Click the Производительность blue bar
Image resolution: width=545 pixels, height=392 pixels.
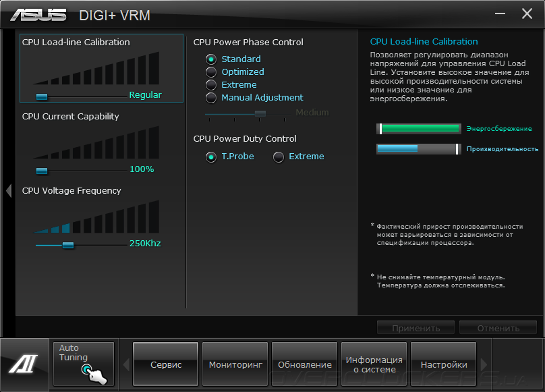click(419, 149)
